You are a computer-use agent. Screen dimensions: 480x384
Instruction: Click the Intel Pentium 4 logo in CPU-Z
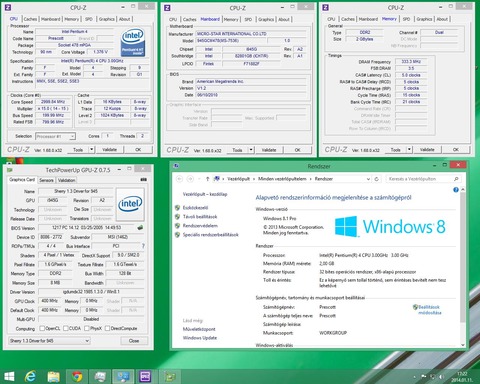coord(133,42)
